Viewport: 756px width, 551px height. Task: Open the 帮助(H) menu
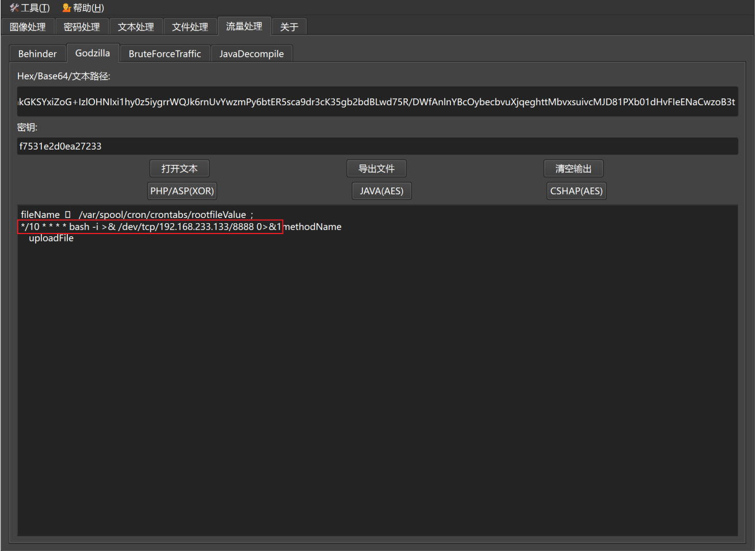click(x=83, y=7)
